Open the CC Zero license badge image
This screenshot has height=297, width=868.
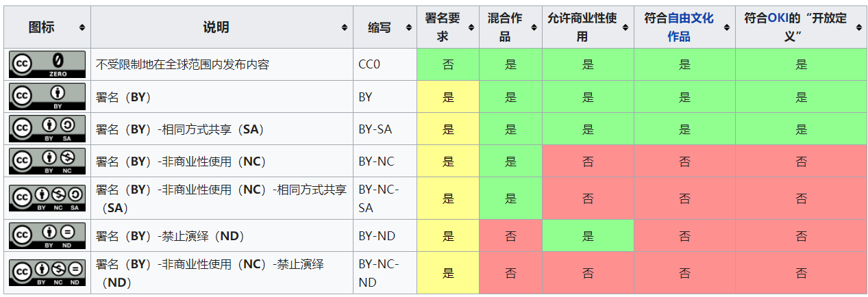(47, 64)
